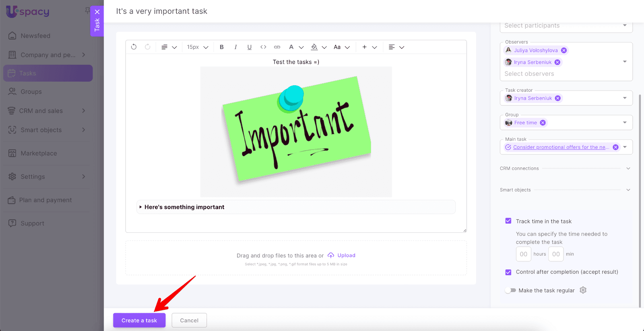Image resolution: width=644 pixels, height=331 pixels.
Task: Click the underline formatting icon
Action: pos(250,47)
